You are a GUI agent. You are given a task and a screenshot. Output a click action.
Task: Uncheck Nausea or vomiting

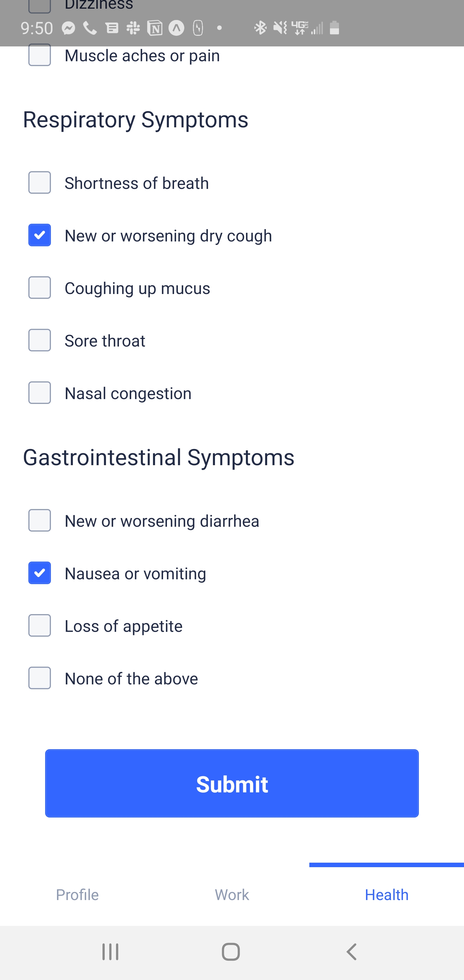(x=40, y=573)
